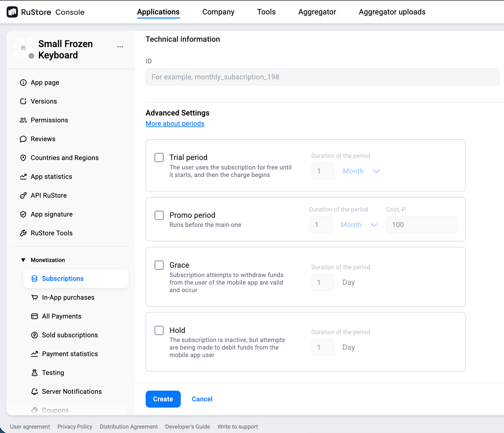Click the Create button

[x=163, y=399]
